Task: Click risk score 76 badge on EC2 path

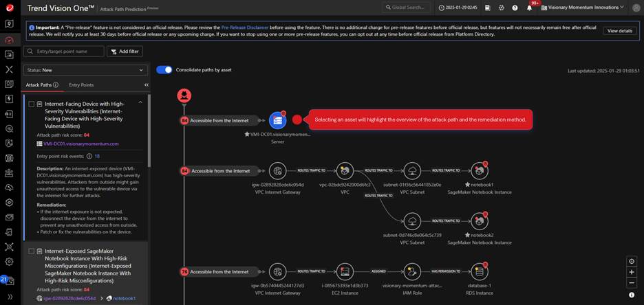Action: point(184,272)
